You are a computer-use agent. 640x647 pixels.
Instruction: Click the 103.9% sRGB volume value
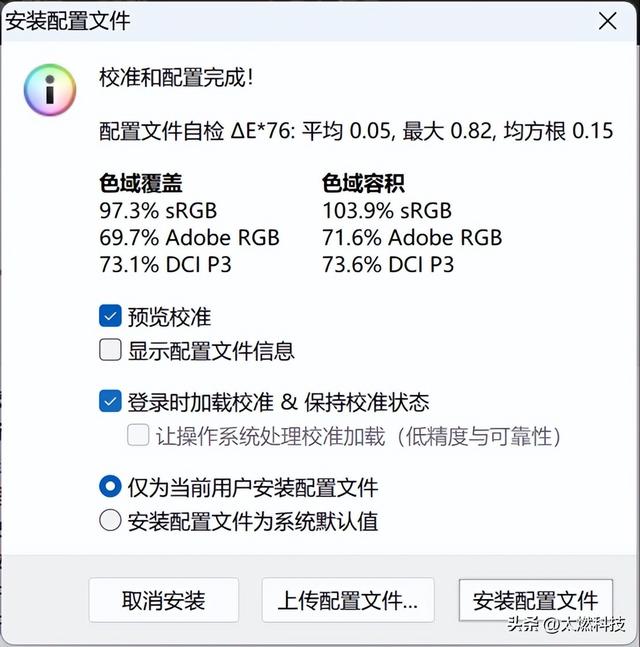(x=386, y=211)
